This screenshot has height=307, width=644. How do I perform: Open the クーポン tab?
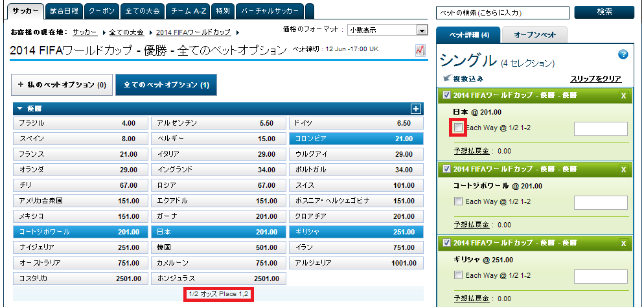(102, 11)
